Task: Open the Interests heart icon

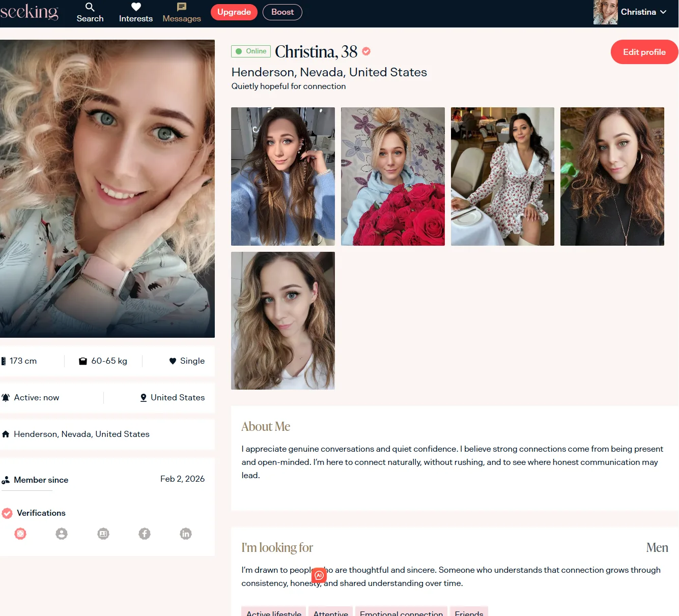Action: click(x=135, y=7)
